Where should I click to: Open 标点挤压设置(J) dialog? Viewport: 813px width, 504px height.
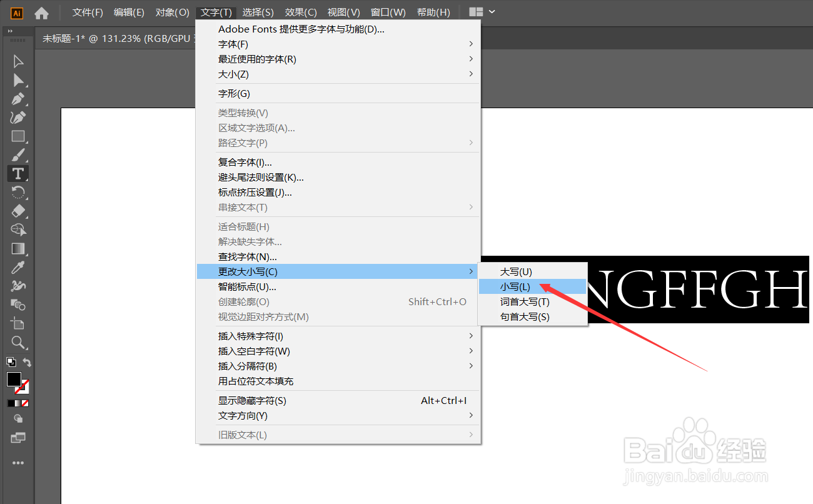pyautogui.click(x=338, y=192)
